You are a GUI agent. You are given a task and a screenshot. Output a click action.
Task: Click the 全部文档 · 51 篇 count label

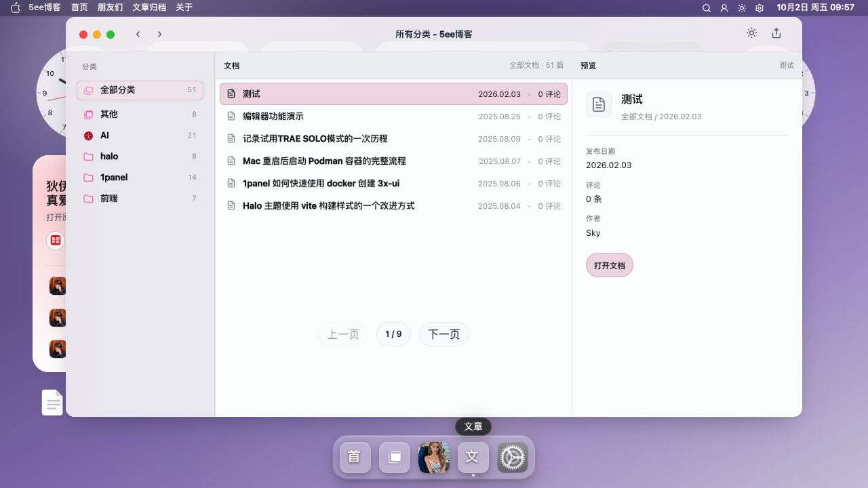pos(536,66)
